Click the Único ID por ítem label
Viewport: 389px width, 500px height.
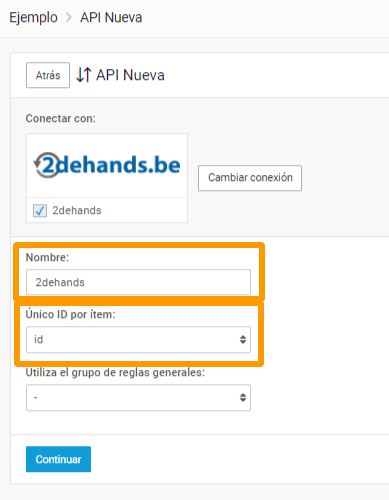tap(71, 314)
